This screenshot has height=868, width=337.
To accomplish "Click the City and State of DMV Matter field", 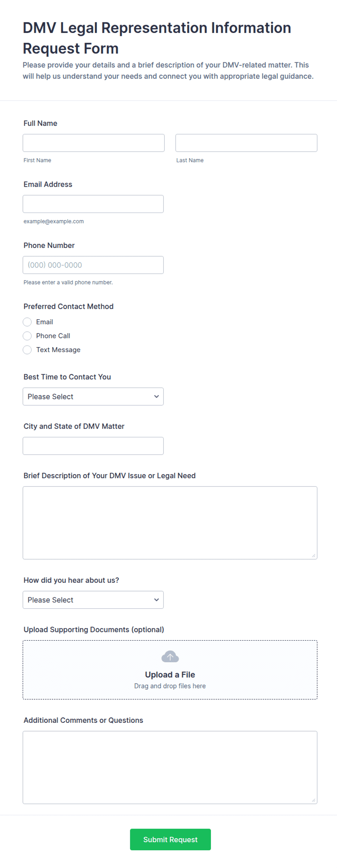I will coord(93,446).
